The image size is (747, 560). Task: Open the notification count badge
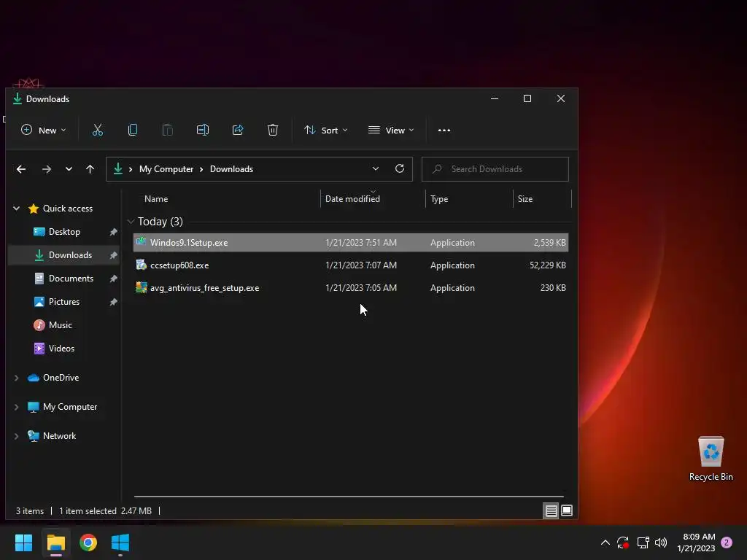pos(727,542)
